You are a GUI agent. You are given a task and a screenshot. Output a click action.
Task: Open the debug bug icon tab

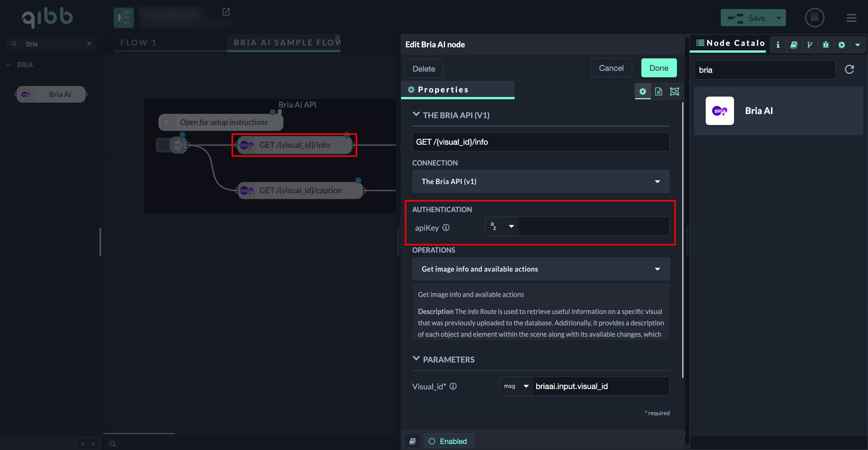click(x=826, y=45)
